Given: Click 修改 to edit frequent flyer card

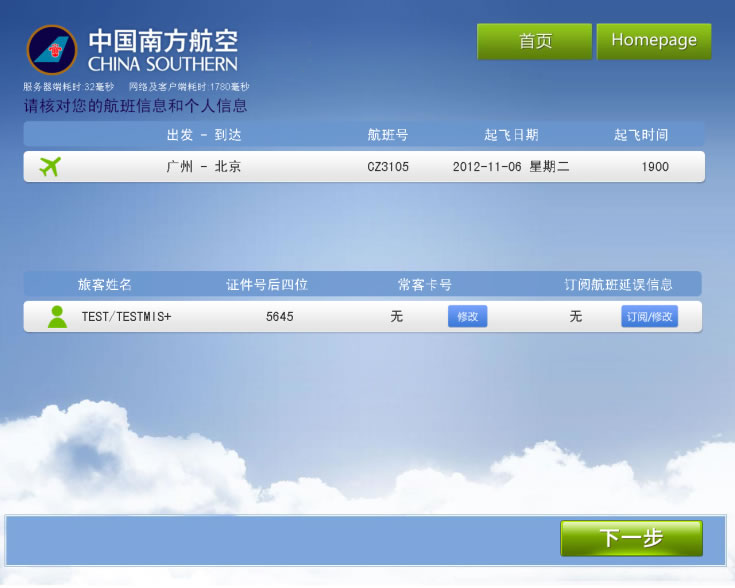Looking at the screenshot, I should point(467,317).
